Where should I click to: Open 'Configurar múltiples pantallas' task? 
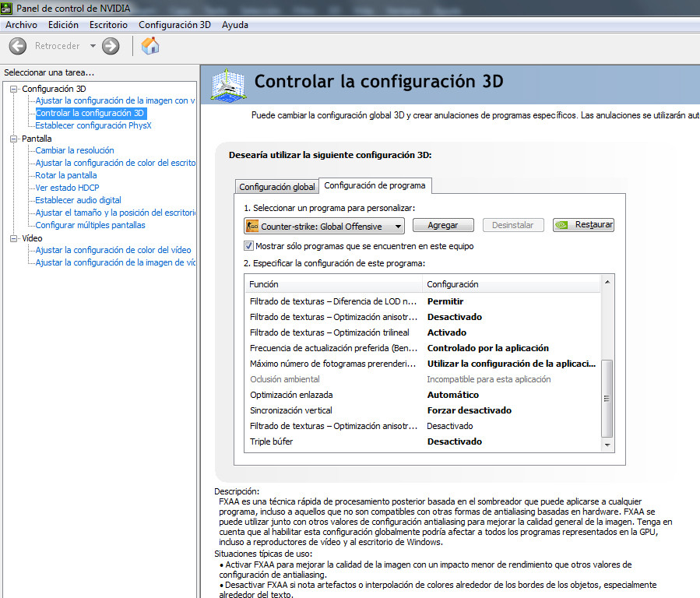click(x=90, y=226)
